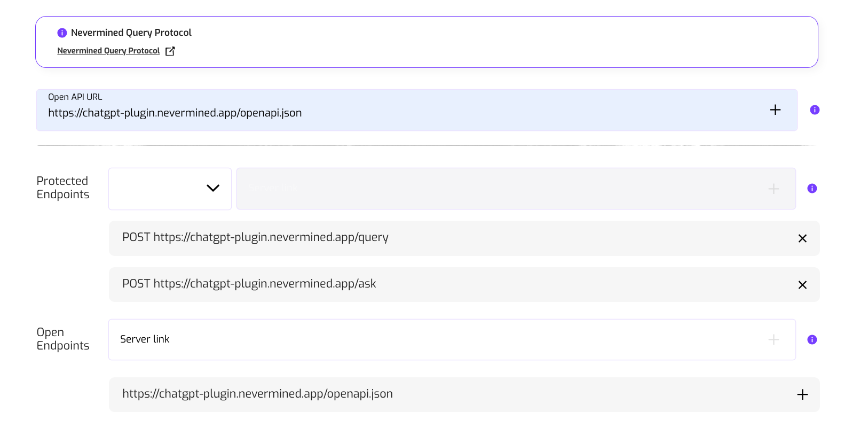Show info tooltip for Open API URL

point(814,110)
